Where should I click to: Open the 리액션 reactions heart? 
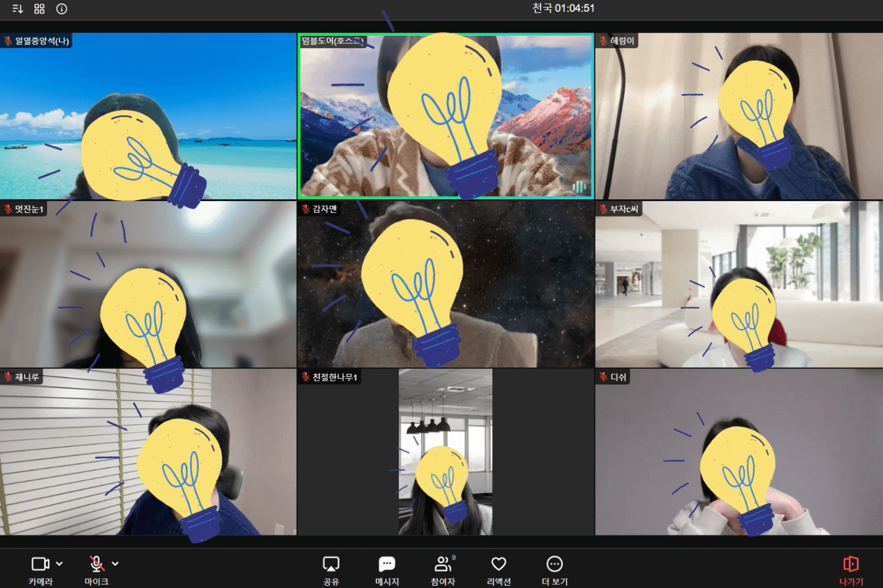[499, 570]
